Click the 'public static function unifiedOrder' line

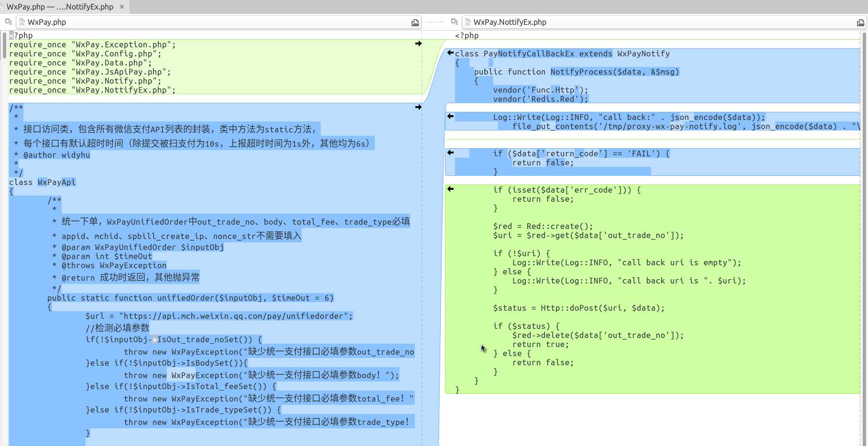191,298
